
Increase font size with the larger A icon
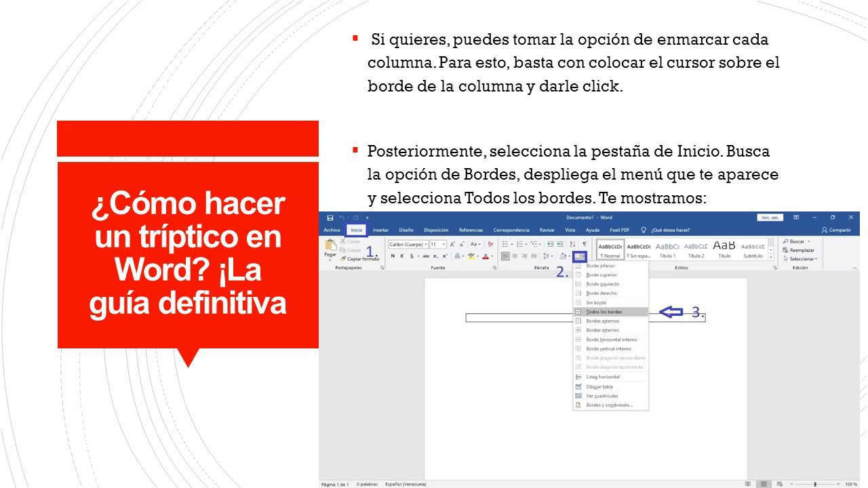(x=452, y=245)
